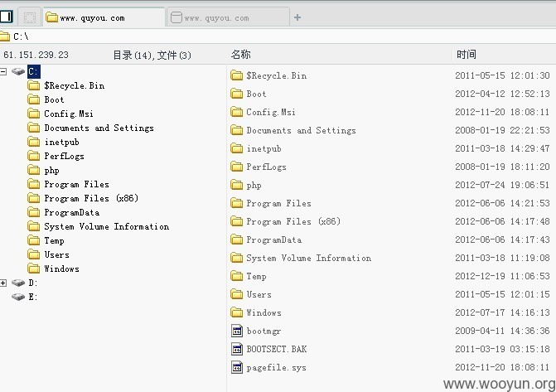Select the pagefile.sys file name in list
This screenshot has width=556, height=392.
276,367
